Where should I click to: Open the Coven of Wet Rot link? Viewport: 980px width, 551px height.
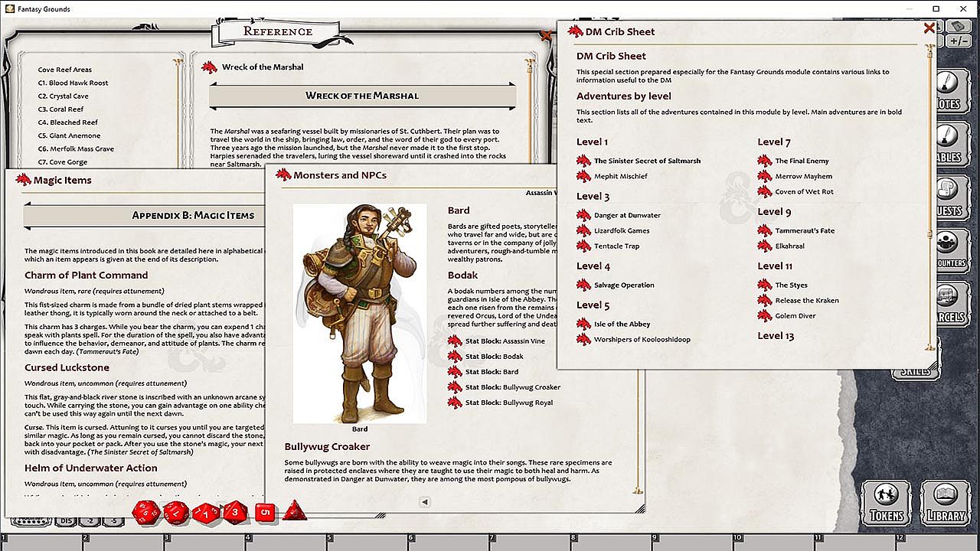pyautogui.click(x=805, y=191)
